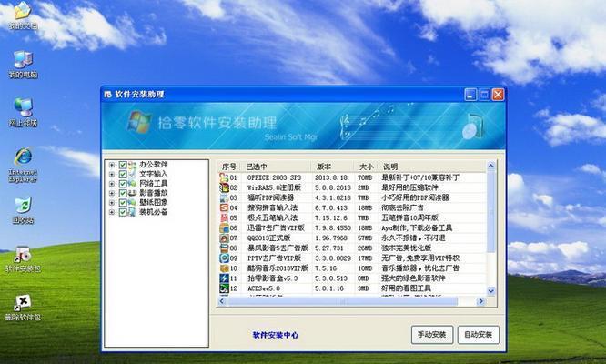Click the 拾零影音盒v5.3 row icon

point(224,278)
